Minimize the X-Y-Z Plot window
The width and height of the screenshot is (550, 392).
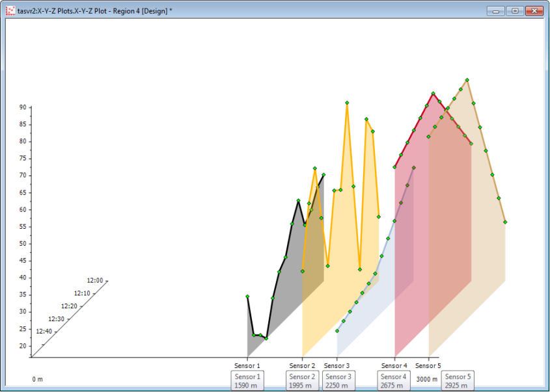(497, 11)
